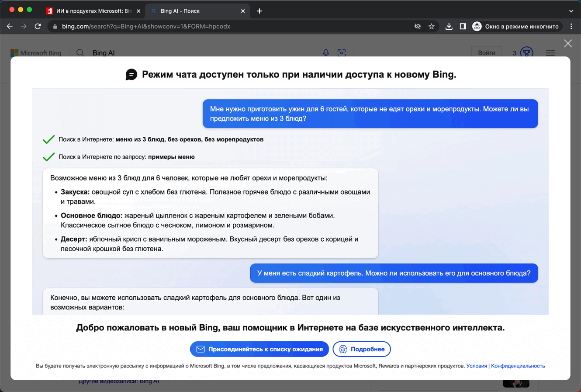Click the 'Режим чата доступен' heading
Image resolution: width=581 pixels, height=392 pixels.
[x=299, y=74]
